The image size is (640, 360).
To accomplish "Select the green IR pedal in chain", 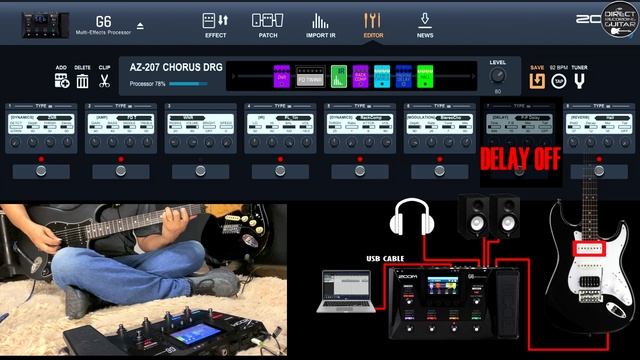I will click(339, 76).
